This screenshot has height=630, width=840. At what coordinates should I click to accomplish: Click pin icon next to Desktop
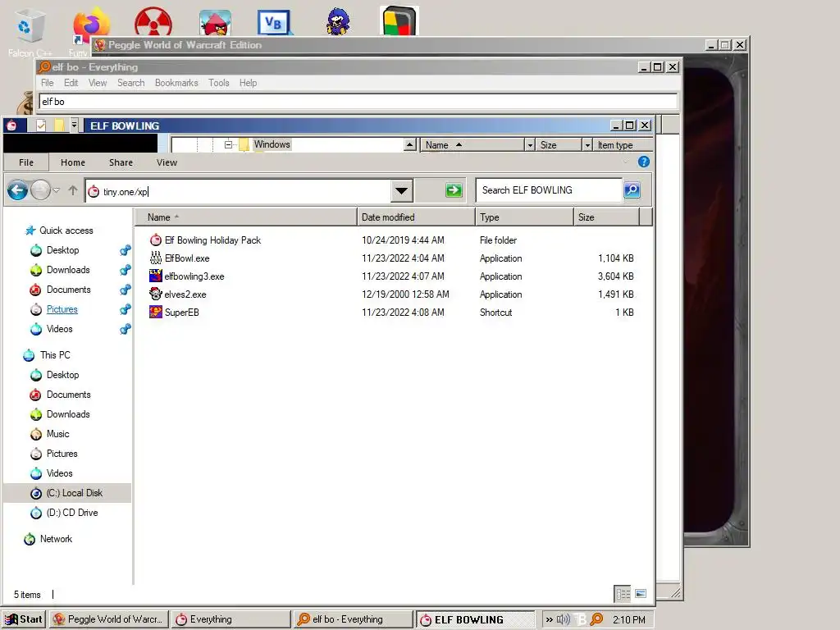[x=126, y=250]
